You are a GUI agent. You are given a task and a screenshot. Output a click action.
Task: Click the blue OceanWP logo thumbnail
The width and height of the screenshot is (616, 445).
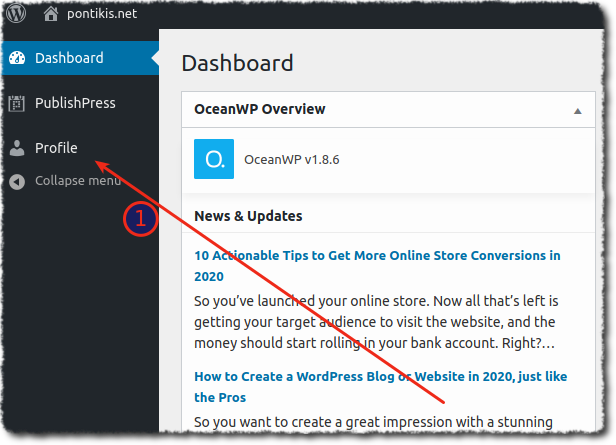214,159
